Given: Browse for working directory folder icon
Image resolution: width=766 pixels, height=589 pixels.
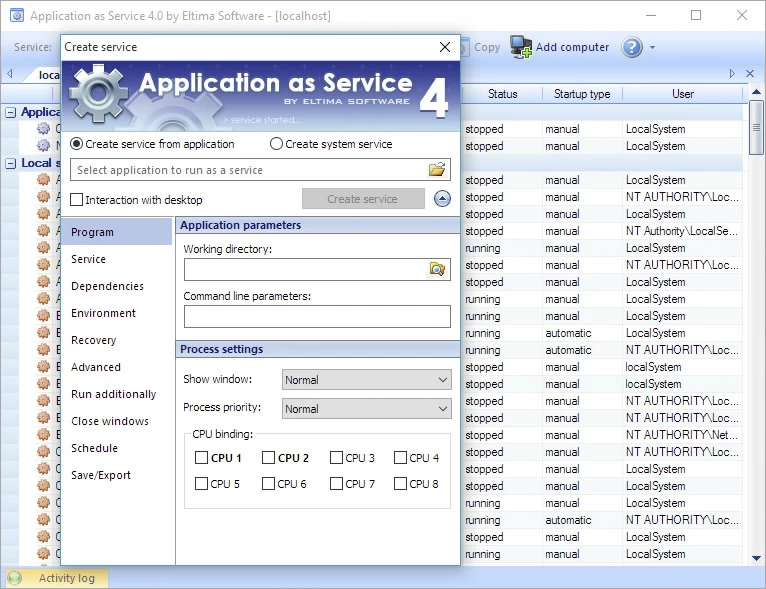Looking at the screenshot, I should click(x=437, y=269).
